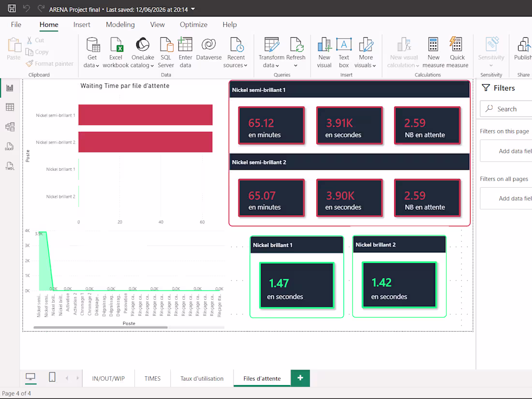Screen dimensions: 532x399
Task: Click the Redo arrow icon
Action: click(x=41, y=9)
